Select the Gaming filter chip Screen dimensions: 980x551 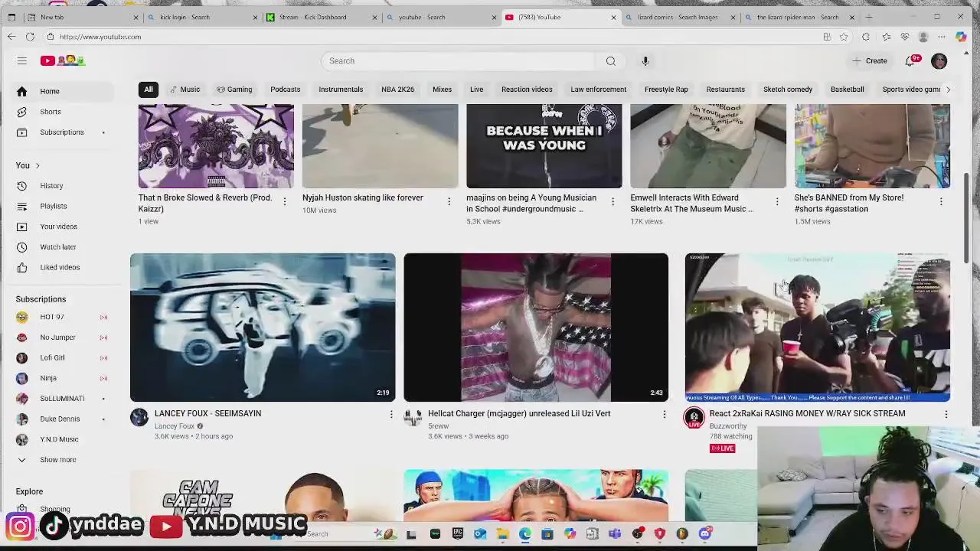tap(234, 90)
